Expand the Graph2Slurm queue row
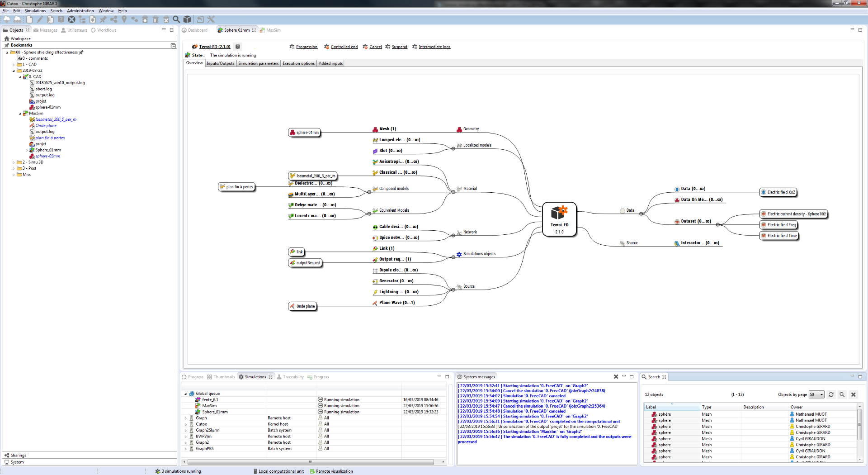This screenshot has height=475, width=868. [186, 431]
